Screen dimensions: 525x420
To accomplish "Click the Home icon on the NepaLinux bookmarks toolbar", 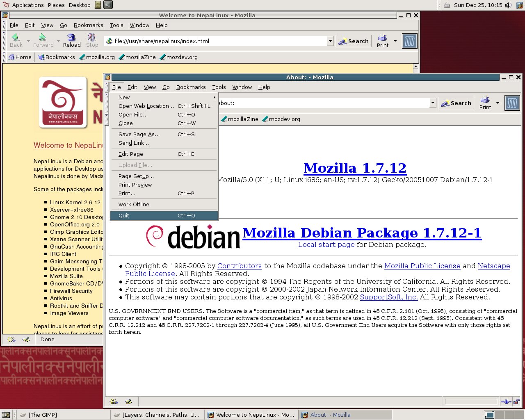I will (x=11, y=57).
